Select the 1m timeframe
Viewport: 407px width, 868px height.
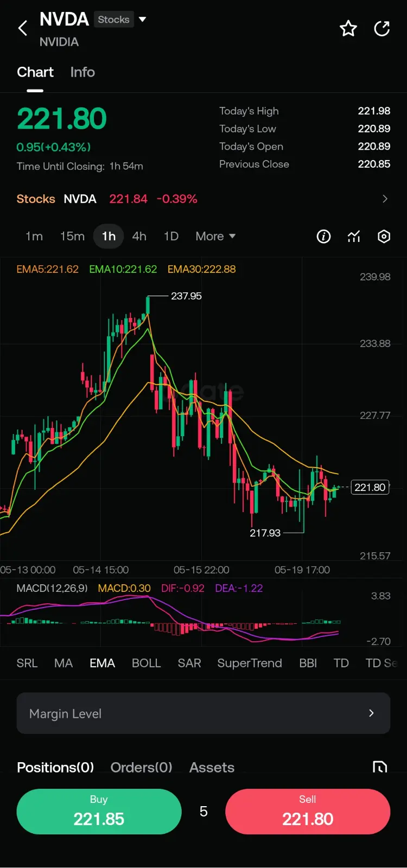[x=34, y=236]
